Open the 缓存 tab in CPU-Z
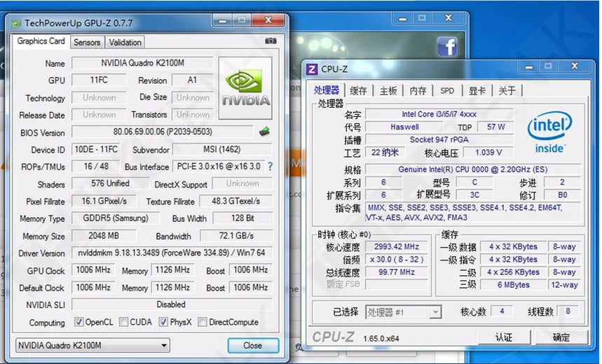Viewport: 602px width, 364px height. [358, 91]
